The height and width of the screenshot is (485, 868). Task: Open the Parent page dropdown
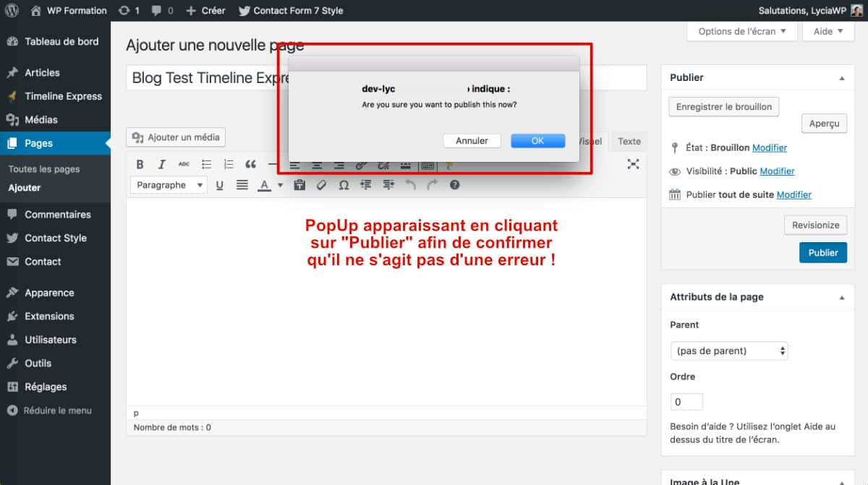coord(728,351)
